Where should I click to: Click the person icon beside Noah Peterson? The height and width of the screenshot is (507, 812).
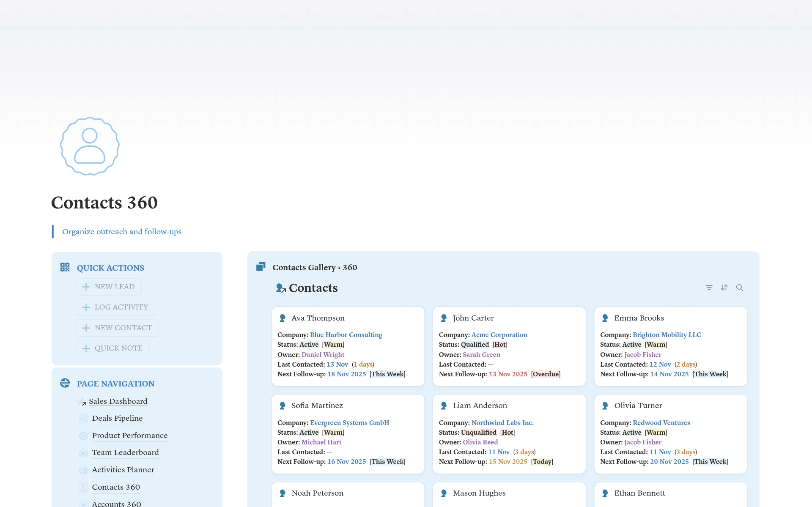(x=283, y=493)
